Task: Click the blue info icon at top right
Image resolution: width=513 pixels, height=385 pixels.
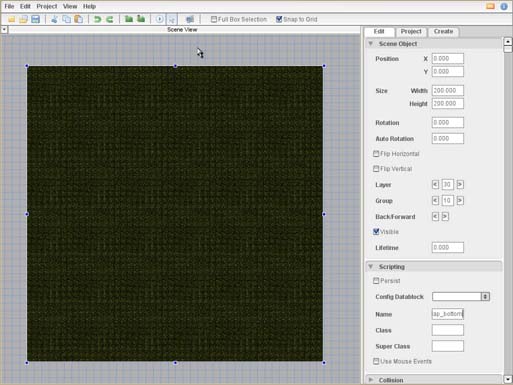Action: point(504,6)
